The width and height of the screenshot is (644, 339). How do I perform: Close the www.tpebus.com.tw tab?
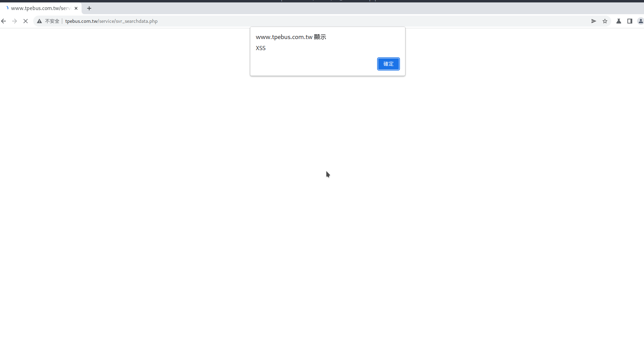(x=76, y=8)
